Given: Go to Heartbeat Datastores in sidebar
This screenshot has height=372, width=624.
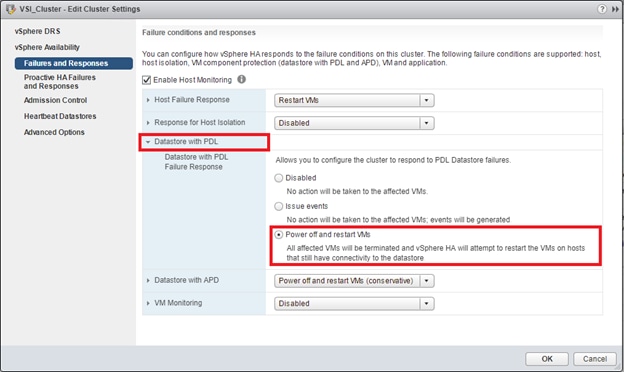Looking at the screenshot, I should pyautogui.click(x=60, y=116).
